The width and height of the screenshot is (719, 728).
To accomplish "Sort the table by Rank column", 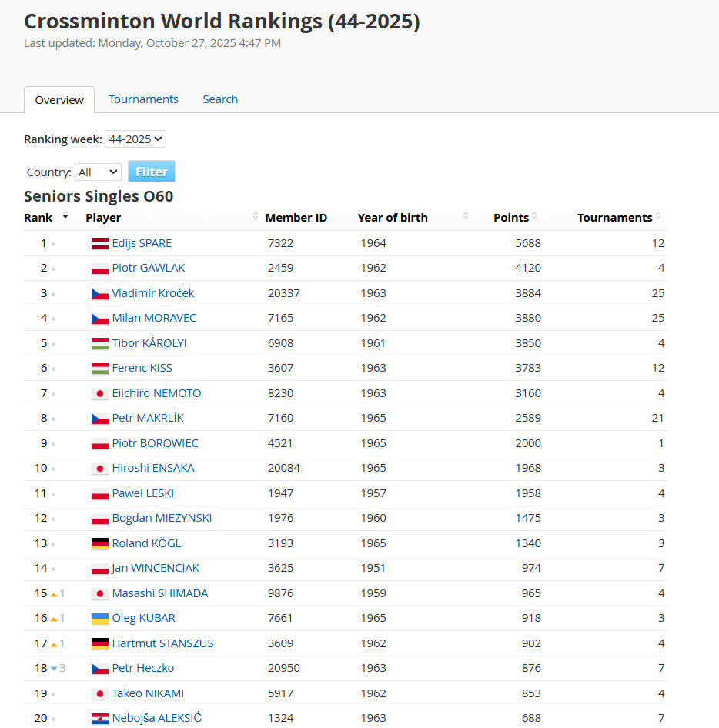I will coord(38,218).
